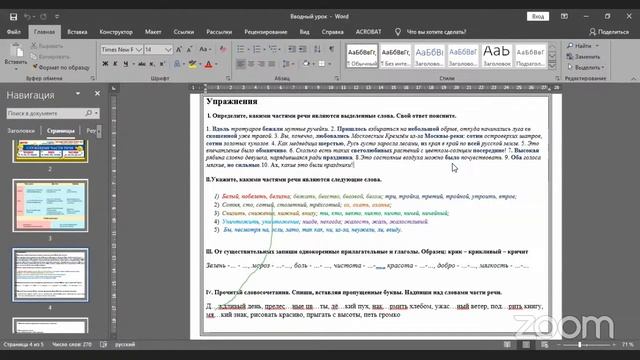Justify paragraph text
640x360 pixels.
(x=271, y=64)
